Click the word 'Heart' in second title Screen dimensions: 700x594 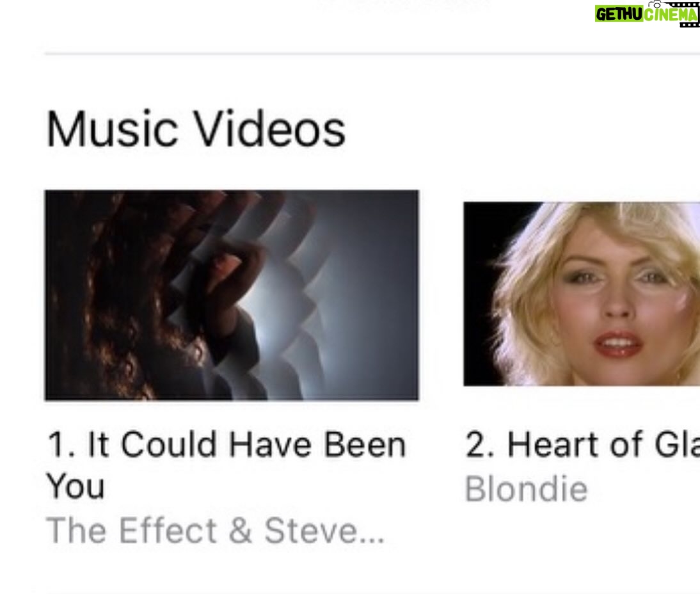(x=553, y=444)
